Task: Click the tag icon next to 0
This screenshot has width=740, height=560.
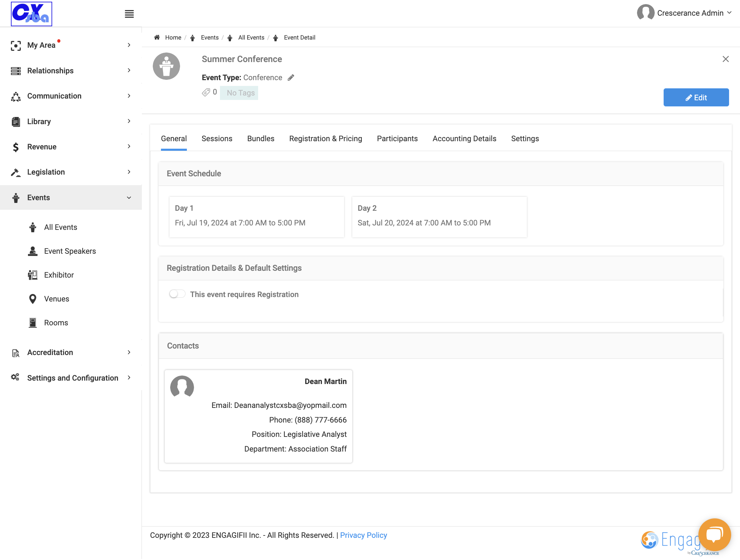Action: [206, 92]
